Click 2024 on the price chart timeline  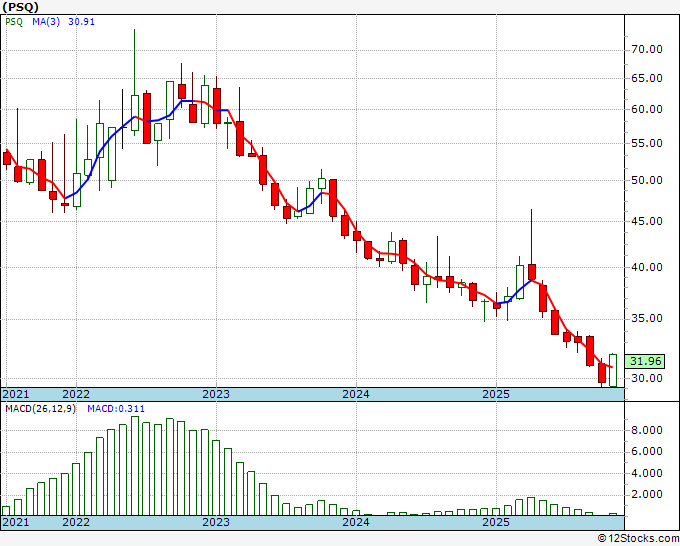click(x=356, y=394)
